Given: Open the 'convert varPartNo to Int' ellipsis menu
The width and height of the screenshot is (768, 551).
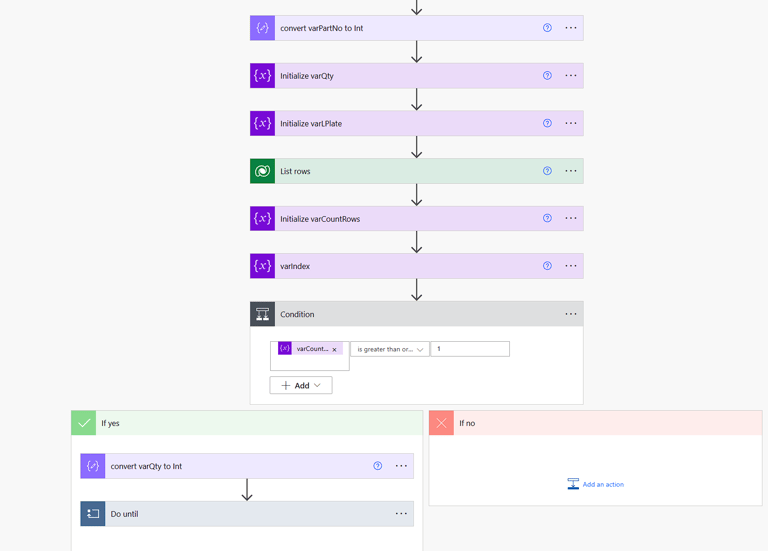Looking at the screenshot, I should [x=571, y=28].
